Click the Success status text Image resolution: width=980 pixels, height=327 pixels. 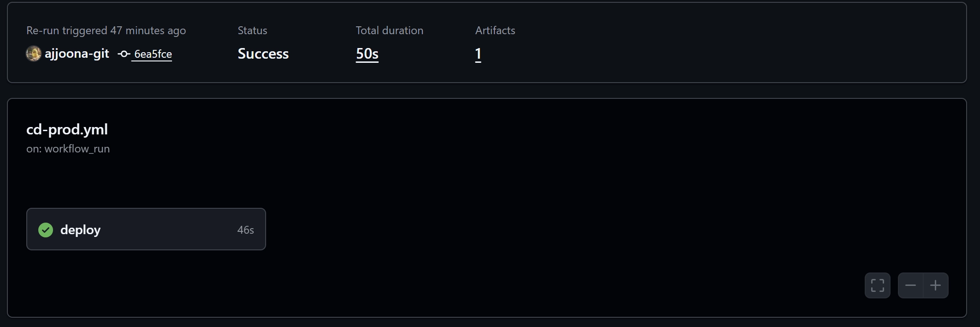[x=263, y=54]
